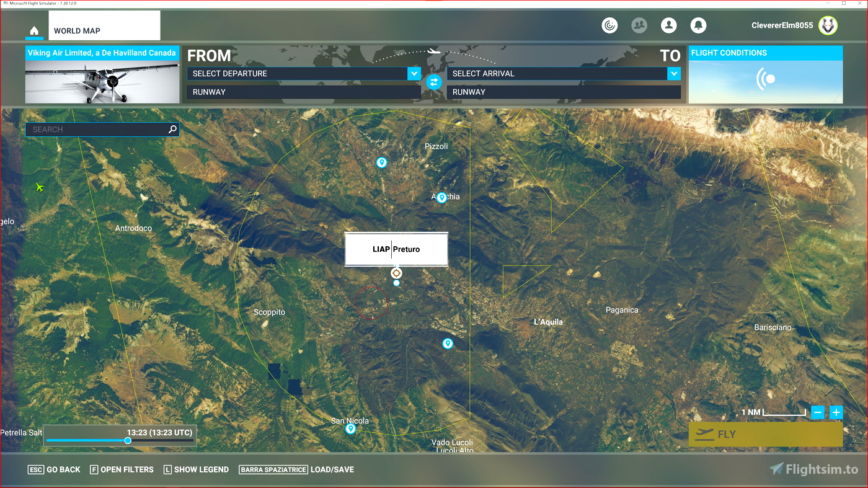
Task: Click the 13:23 (13:23 UTC) time readout
Action: (x=160, y=432)
